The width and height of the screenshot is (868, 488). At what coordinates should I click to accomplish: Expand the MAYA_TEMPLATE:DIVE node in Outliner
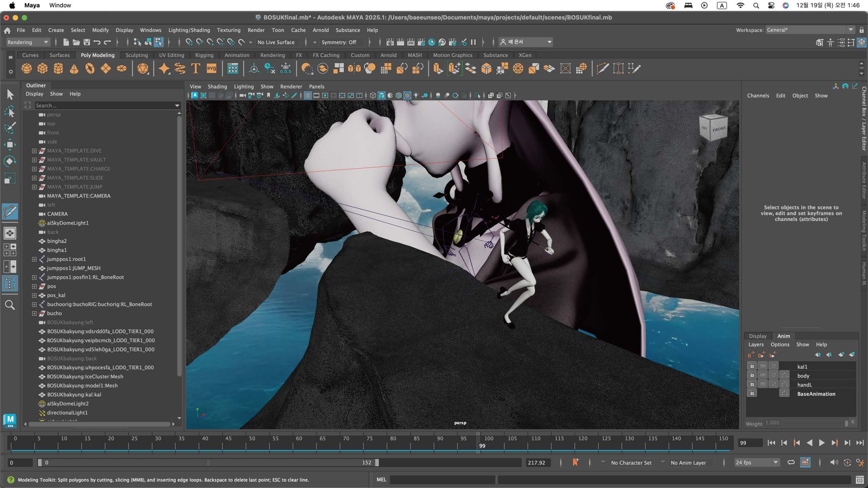tap(34, 151)
